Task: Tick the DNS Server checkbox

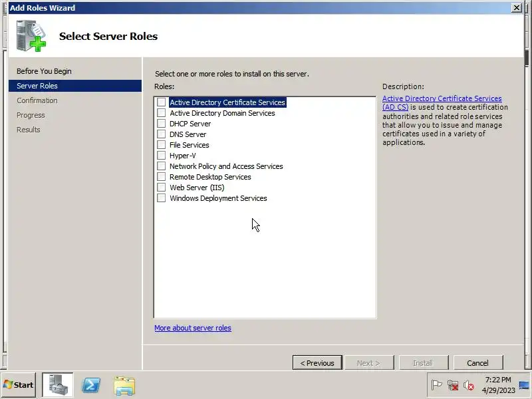Action: [161, 134]
